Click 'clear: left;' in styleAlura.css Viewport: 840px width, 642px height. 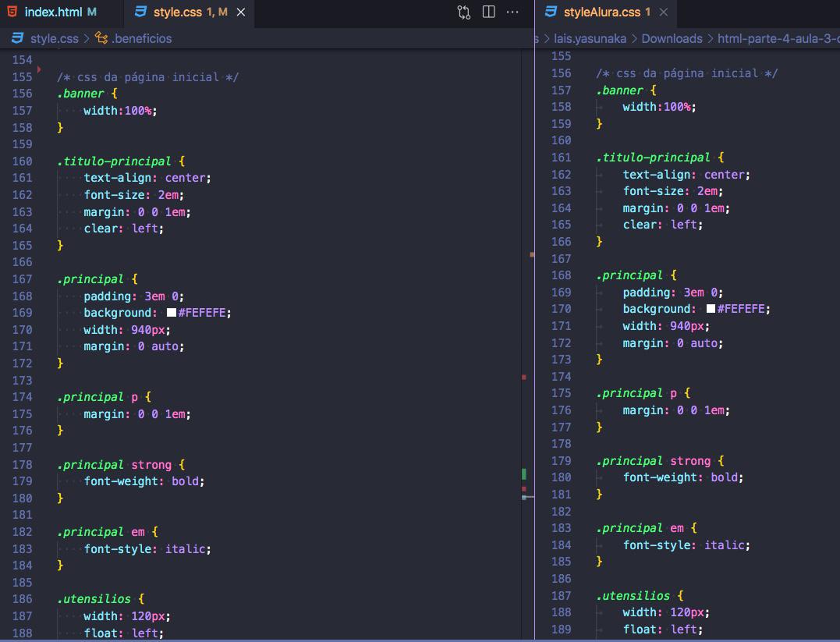pyautogui.click(x=663, y=225)
